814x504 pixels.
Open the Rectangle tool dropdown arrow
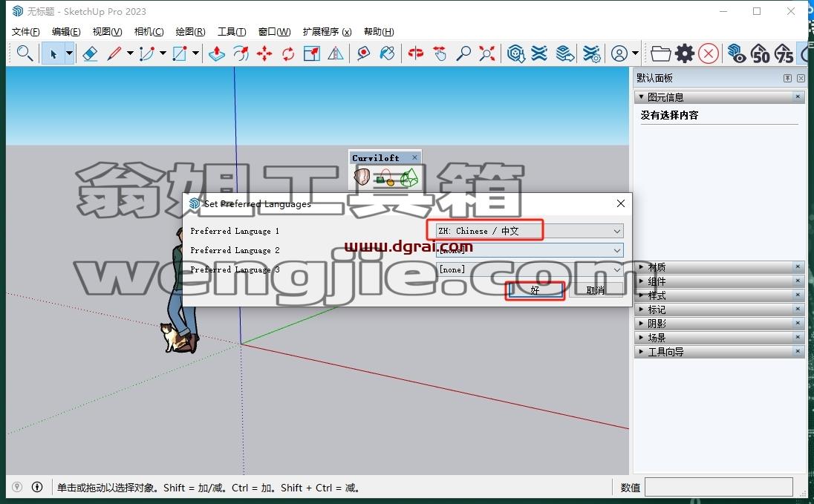tap(195, 53)
